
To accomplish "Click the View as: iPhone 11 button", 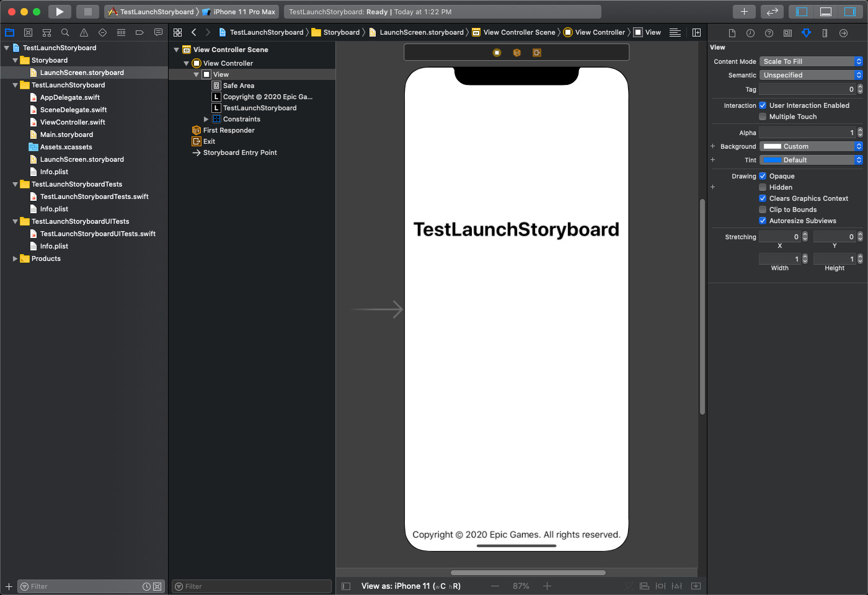I will [410, 586].
